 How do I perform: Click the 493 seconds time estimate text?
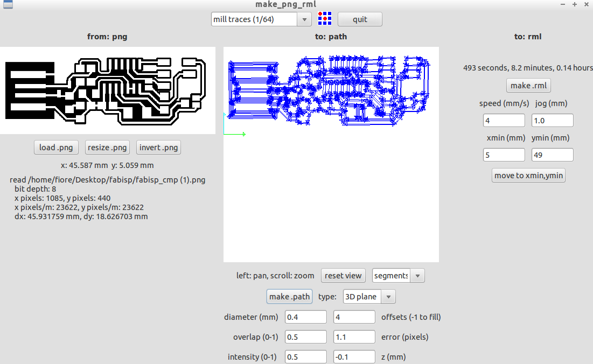point(528,68)
